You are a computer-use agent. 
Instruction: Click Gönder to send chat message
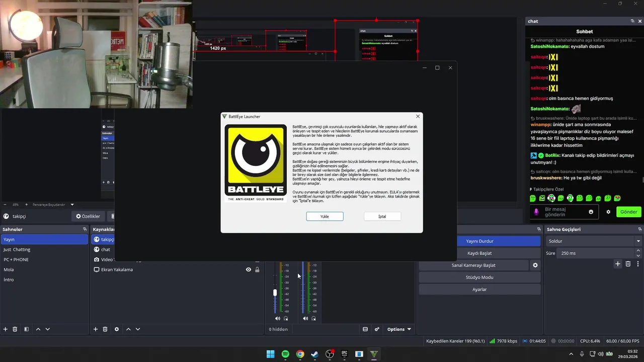pos(628,212)
